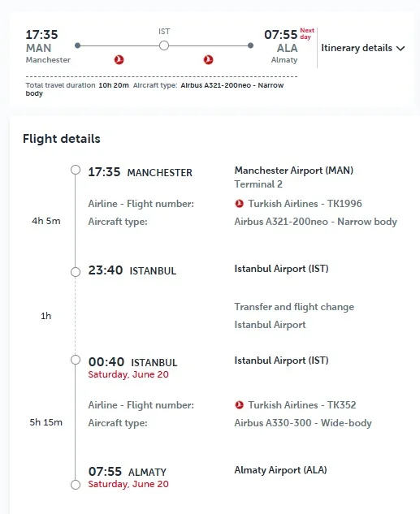Click the Turkish Airlines - TK1996 flight text
The image size is (420, 514).
pos(305,204)
